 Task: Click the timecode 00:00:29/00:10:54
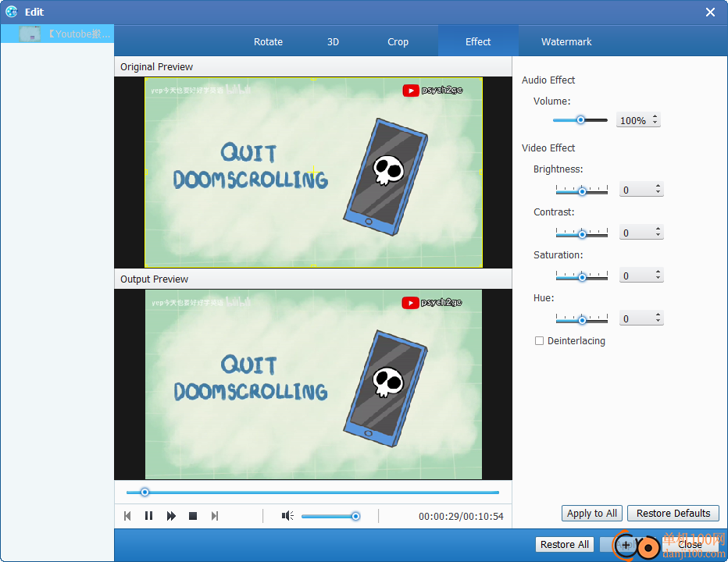click(x=461, y=516)
